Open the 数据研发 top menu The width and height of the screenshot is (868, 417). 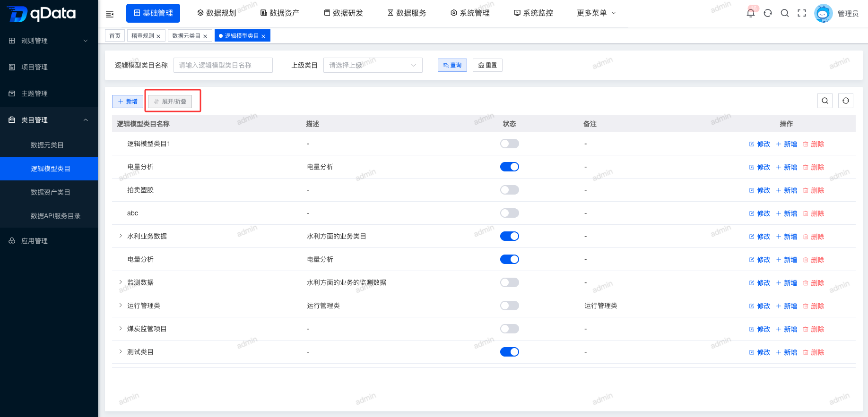[x=343, y=13]
